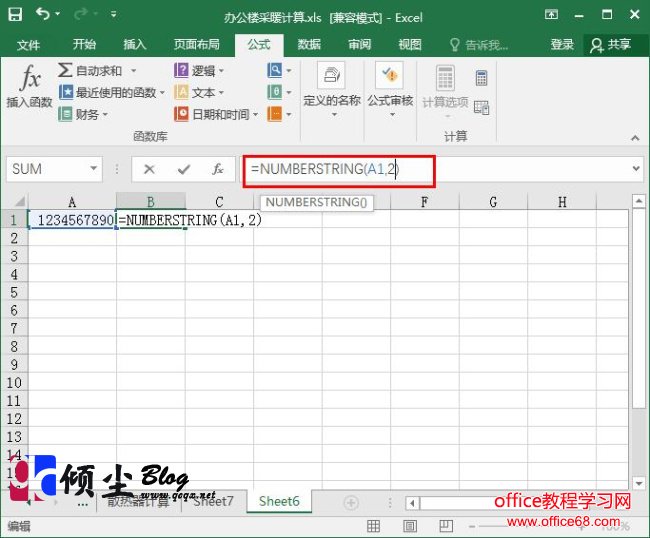Click the 告诉我 search box
This screenshot has width=650, height=538.
[x=480, y=44]
